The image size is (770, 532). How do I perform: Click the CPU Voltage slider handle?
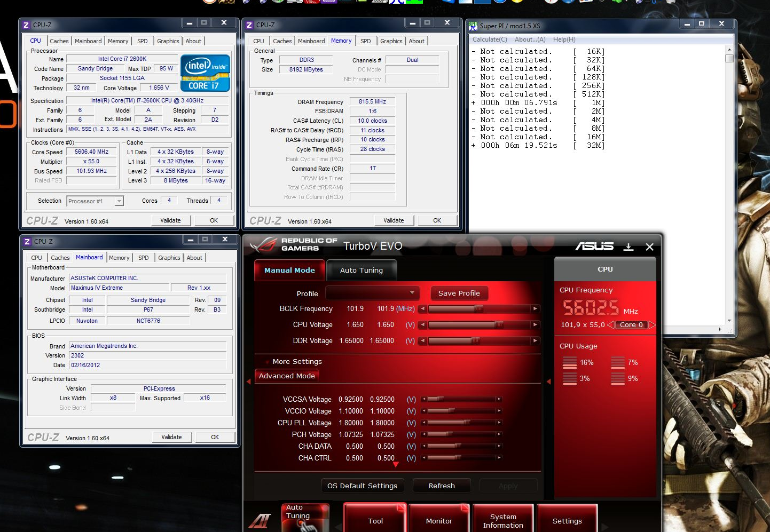[499, 325]
